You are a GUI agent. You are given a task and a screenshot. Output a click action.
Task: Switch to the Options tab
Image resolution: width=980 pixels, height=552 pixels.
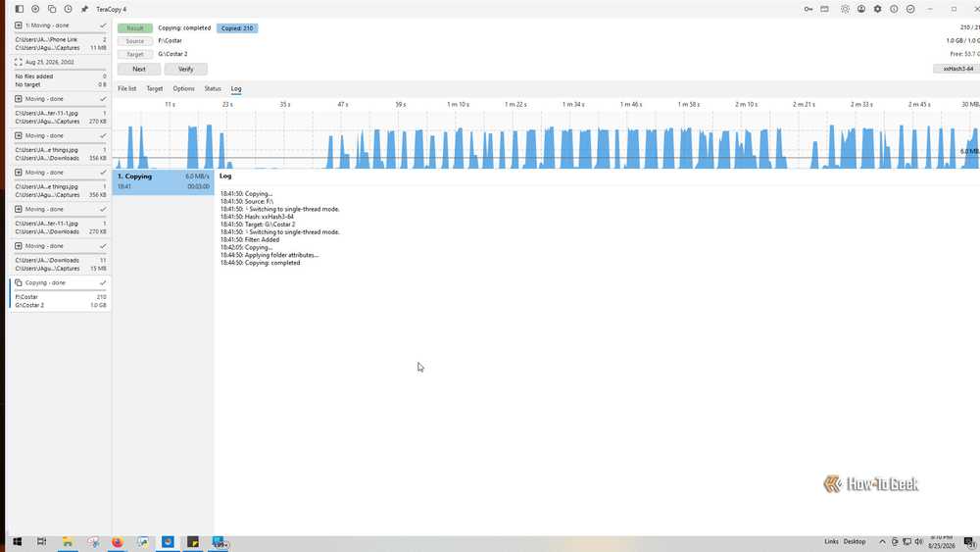(184, 89)
